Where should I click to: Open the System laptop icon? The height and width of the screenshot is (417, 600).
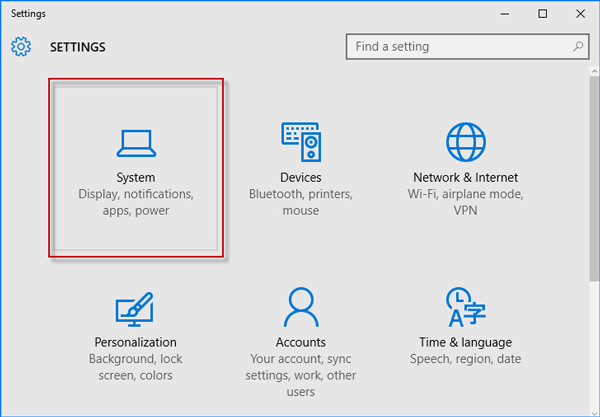pos(136,144)
